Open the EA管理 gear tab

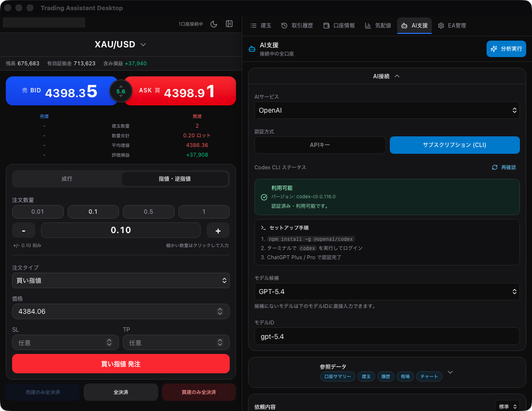pos(452,26)
